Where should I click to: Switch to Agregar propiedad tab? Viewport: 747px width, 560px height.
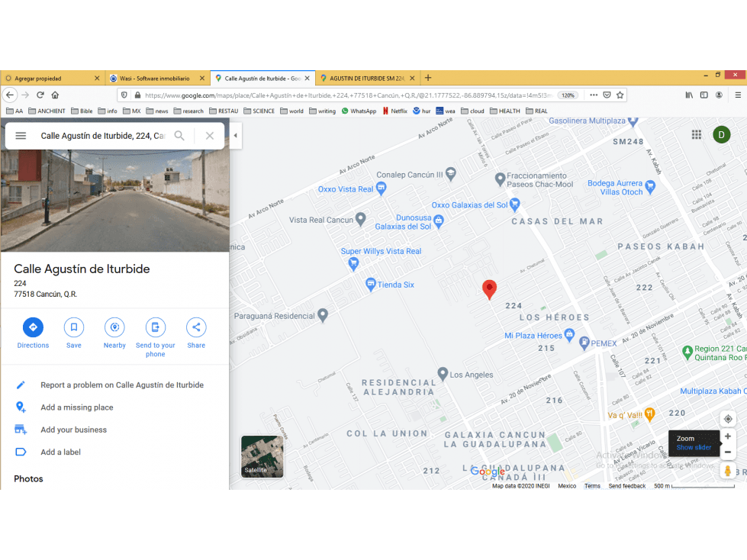[x=53, y=78]
